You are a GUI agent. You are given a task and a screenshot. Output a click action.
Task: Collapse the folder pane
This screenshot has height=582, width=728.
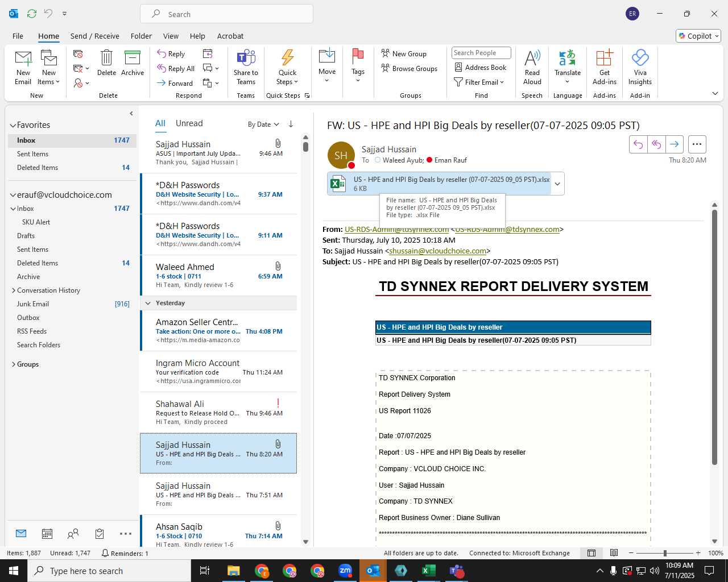[x=131, y=113]
